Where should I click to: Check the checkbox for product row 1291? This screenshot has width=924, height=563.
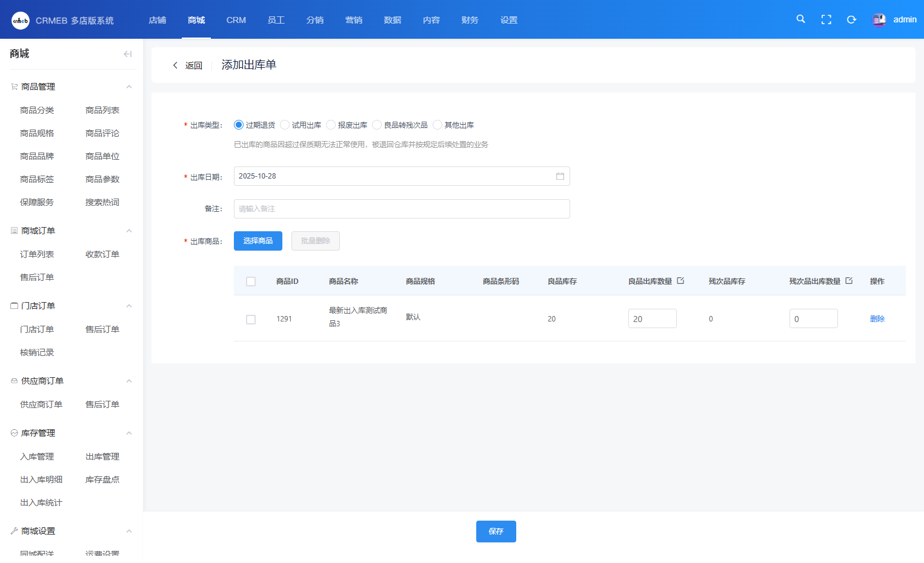click(251, 320)
